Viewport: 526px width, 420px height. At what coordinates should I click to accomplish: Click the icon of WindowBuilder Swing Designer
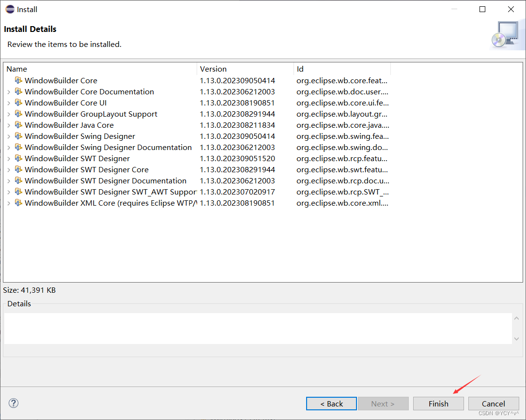tap(18, 136)
